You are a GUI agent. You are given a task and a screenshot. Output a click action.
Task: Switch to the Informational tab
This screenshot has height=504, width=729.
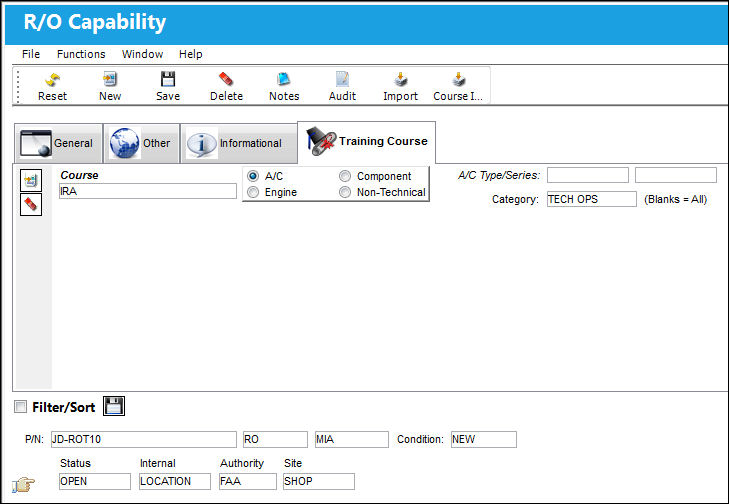point(239,143)
